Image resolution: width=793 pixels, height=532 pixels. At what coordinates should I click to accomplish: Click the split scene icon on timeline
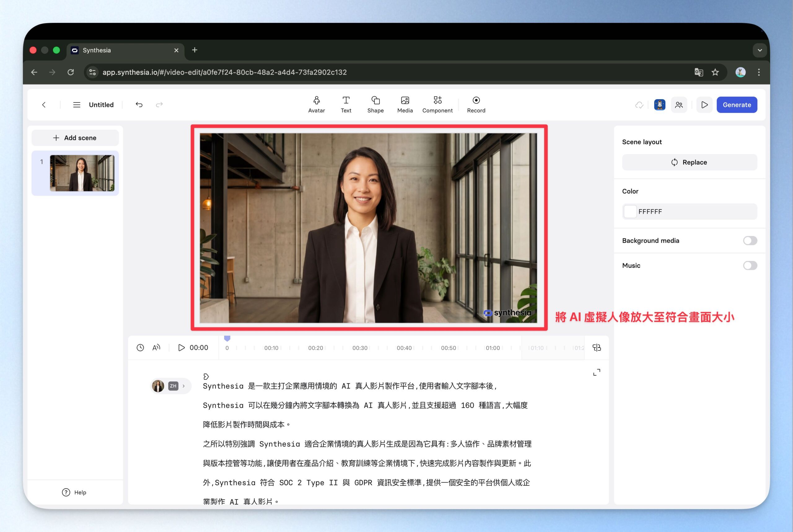click(x=596, y=347)
